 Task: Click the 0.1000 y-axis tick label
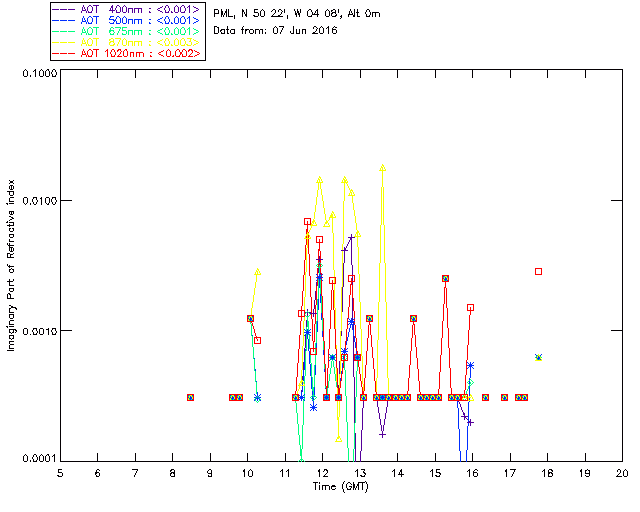pos(37,75)
